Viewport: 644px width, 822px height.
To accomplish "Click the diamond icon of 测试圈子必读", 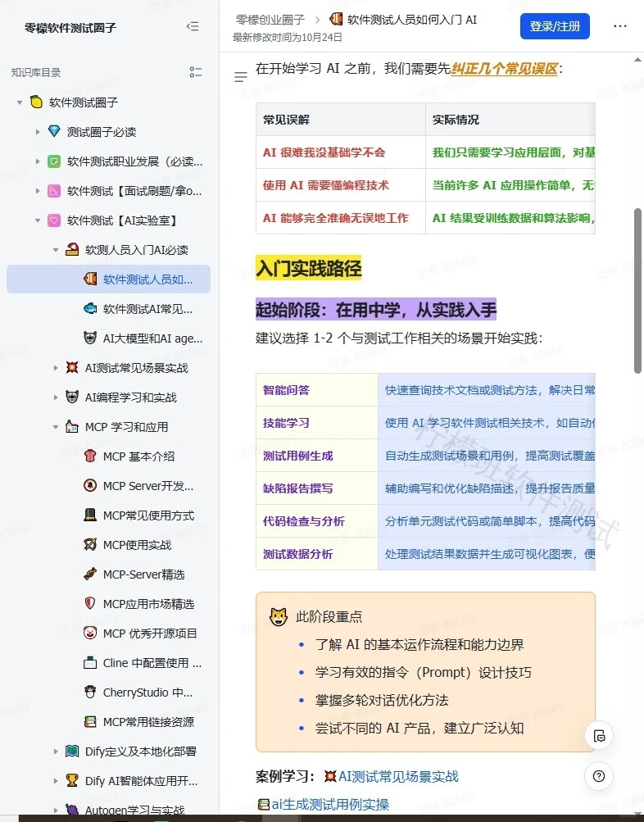I will [x=54, y=131].
